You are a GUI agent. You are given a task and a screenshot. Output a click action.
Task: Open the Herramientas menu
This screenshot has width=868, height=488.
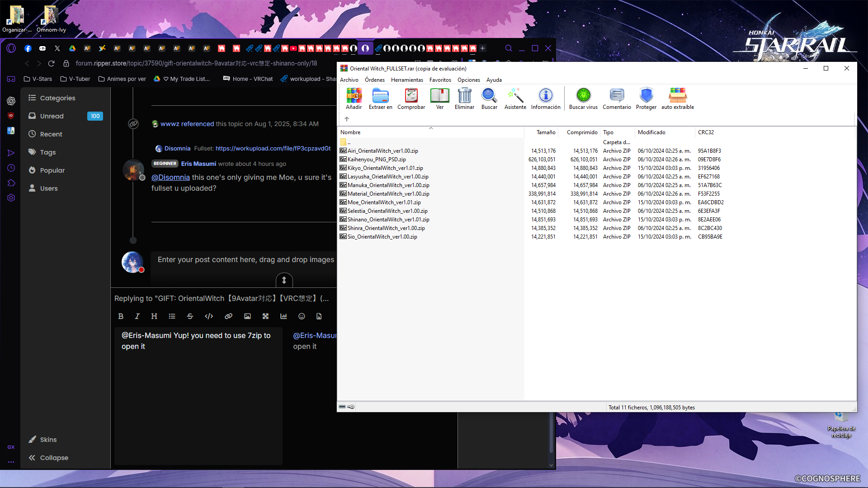click(x=407, y=80)
